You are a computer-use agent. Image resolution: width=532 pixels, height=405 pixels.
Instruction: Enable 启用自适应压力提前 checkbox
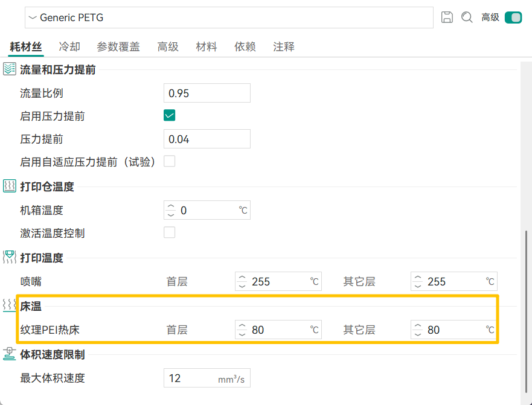[x=170, y=161]
